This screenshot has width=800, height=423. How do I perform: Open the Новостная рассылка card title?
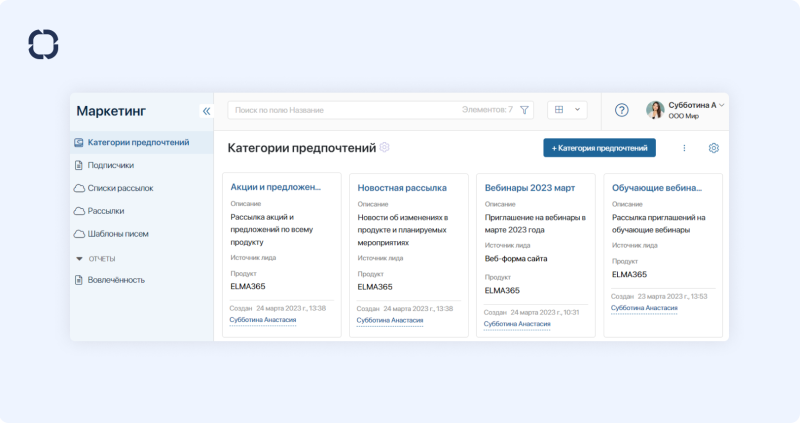point(402,187)
